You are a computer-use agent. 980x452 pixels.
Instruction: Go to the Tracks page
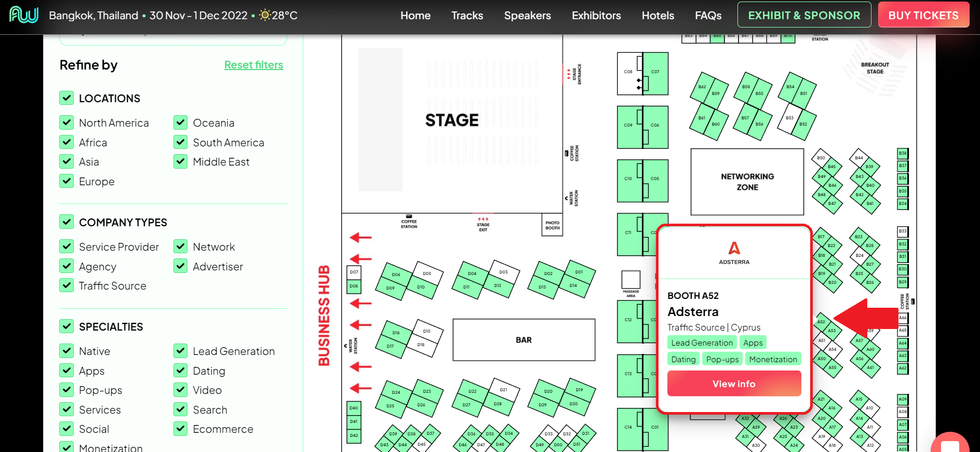[x=467, y=16]
